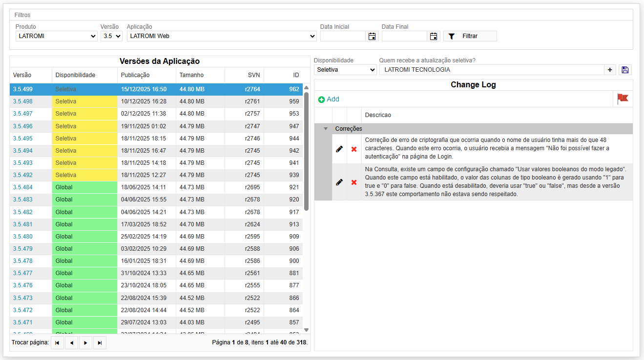The height and width of the screenshot is (360, 644).
Task: Click the save disk icon
Action: click(625, 70)
